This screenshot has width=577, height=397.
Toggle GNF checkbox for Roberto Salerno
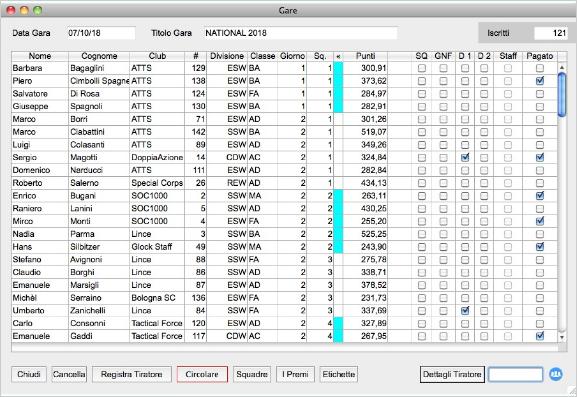point(443,183)
